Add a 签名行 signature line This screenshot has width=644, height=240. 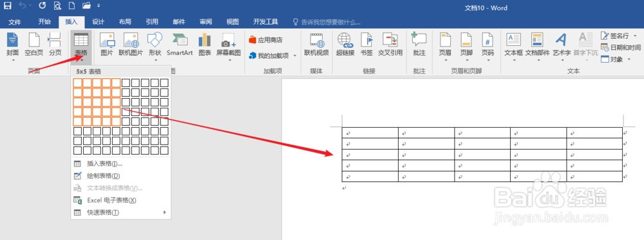615,36
